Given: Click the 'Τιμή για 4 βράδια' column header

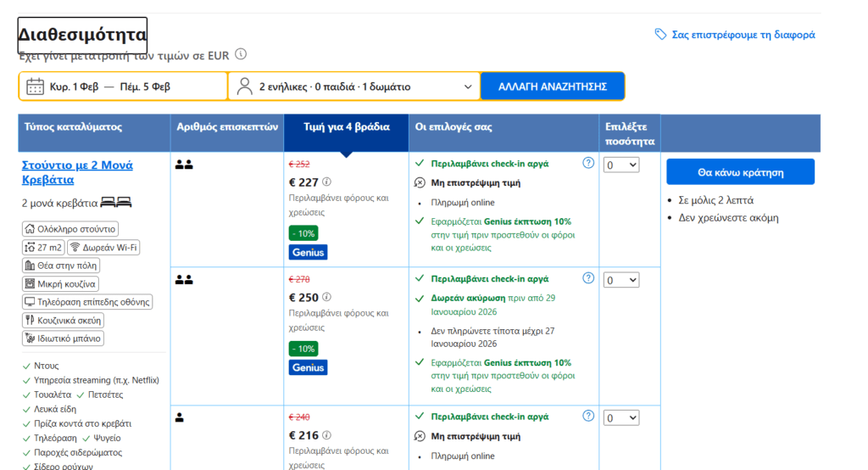Looking at the screenshot, I should tap(346, 127).
